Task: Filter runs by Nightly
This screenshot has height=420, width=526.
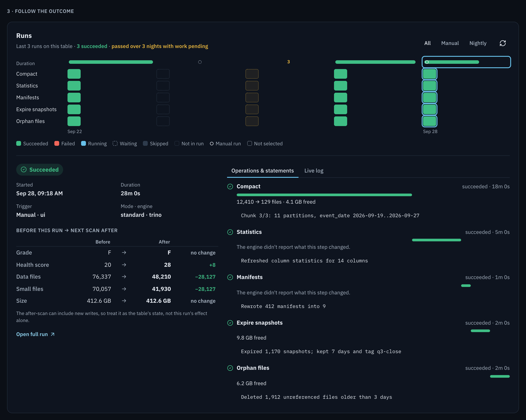Action: click(478, 43)
